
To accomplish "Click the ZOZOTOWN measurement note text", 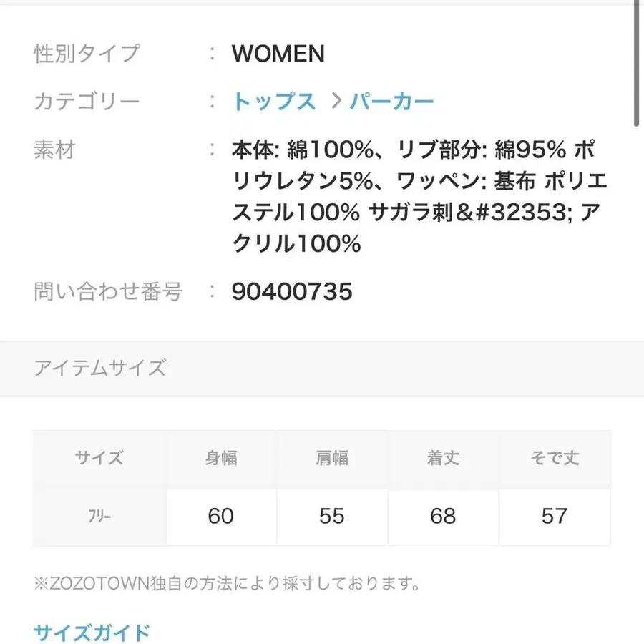I will [x=227, y=584].
